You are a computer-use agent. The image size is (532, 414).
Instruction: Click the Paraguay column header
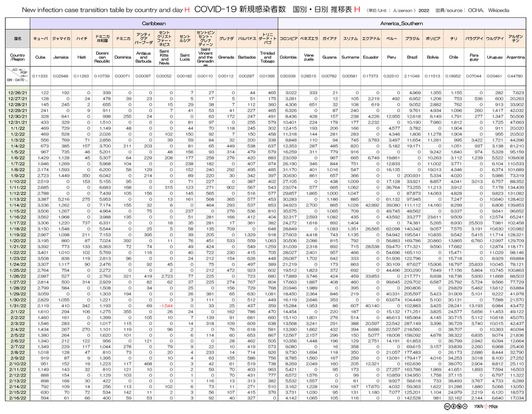click(474, 58)
